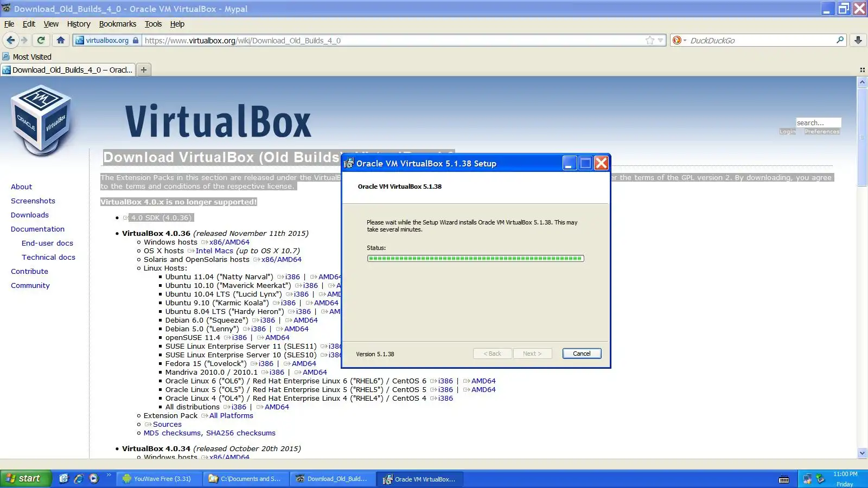Screen dimensions: 868x488
Task: Click i386 link for Oracle Linux 4
Action: coord(445,399)
